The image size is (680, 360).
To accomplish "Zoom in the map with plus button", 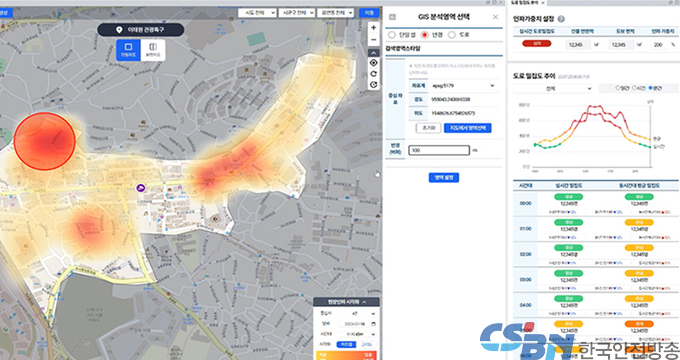I will click(373, 27).
